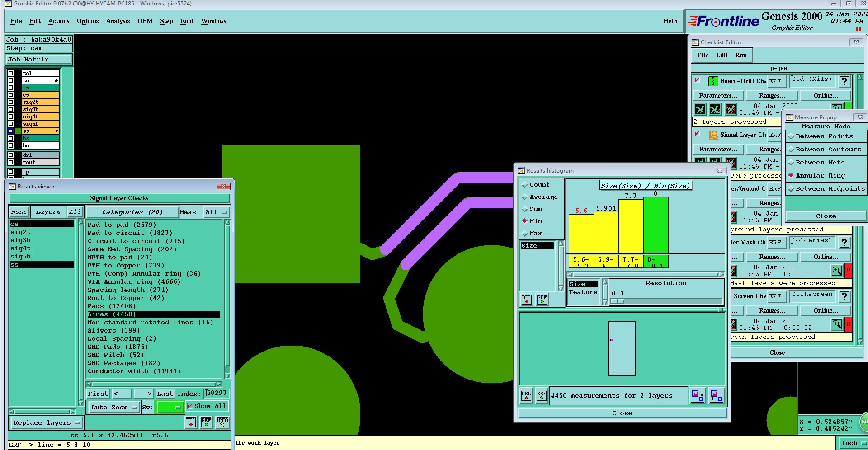The width and height of the screenshot is (868, 450).
Task: Click the Last result button
Action: tap(165, 394)
